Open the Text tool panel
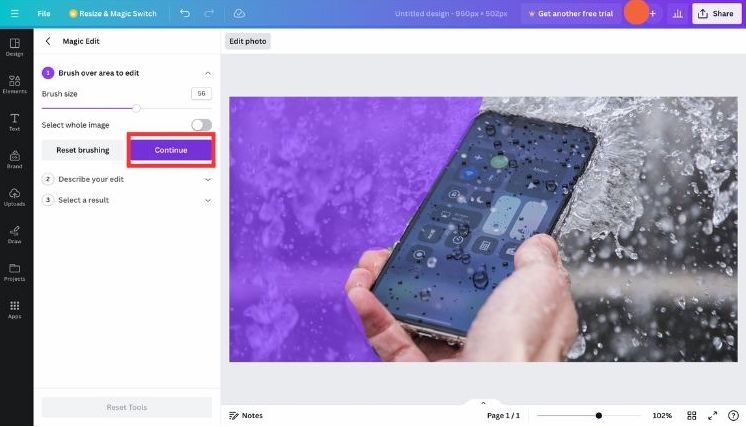Image resolution: width=746 pixels, height=427 pixels. 15,122
